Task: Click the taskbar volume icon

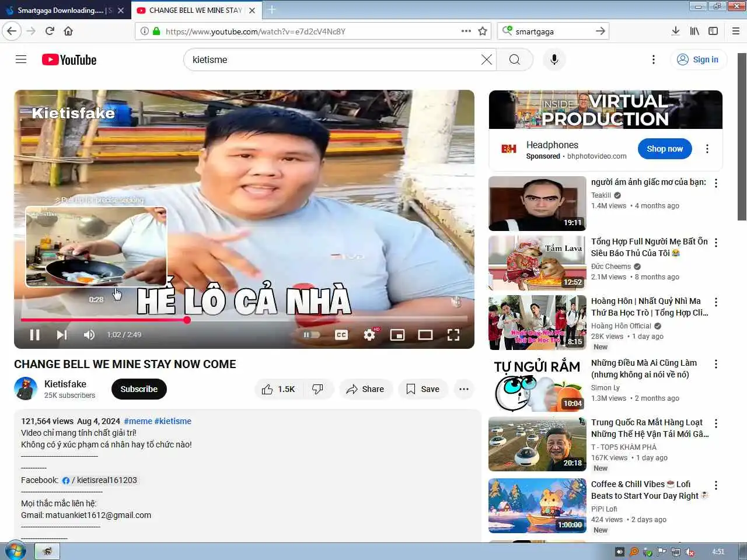Action: (690, 551)
